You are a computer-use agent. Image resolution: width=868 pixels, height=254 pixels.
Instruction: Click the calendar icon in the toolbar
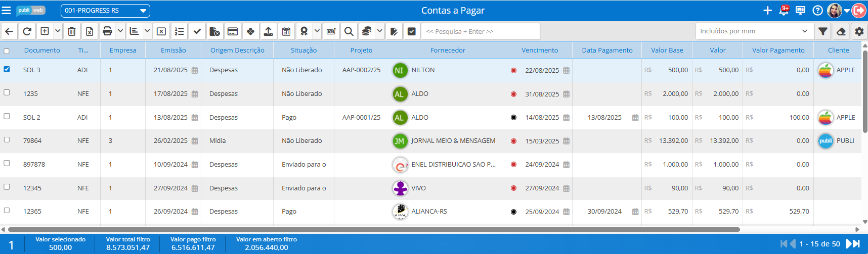tap(286, 31)
